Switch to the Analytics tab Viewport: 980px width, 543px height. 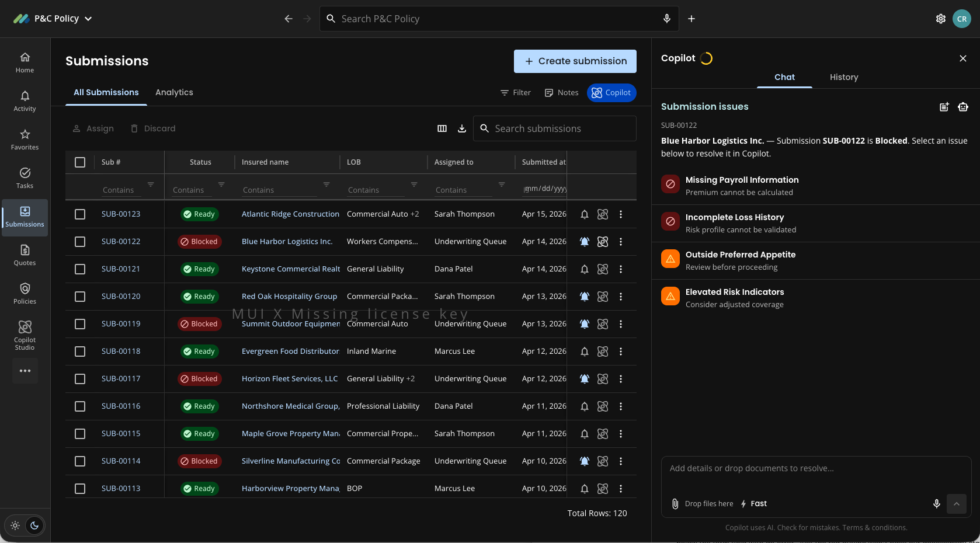(174, 92)
